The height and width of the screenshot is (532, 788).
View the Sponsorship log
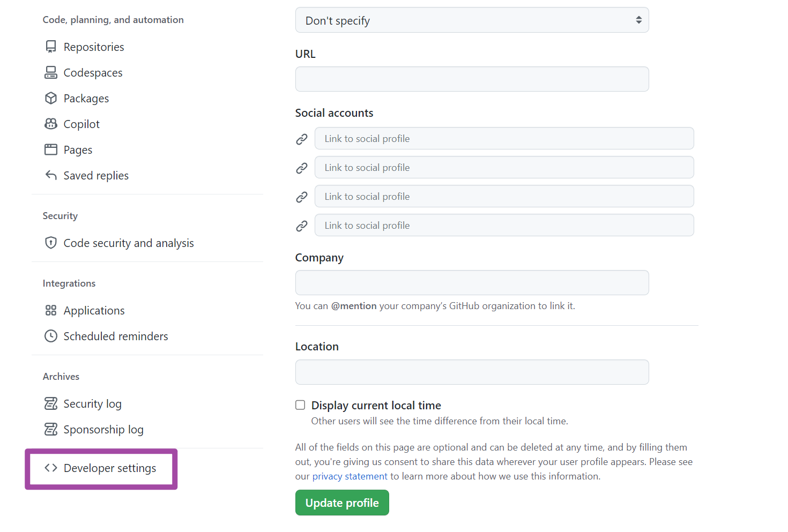[x=103, y=430]
